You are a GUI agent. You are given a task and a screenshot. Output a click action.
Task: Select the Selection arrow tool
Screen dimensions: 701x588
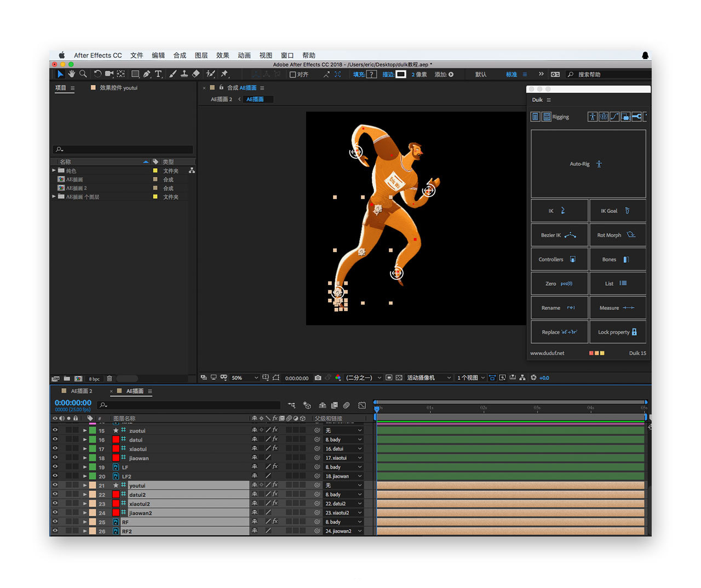[x=60, y=74]
